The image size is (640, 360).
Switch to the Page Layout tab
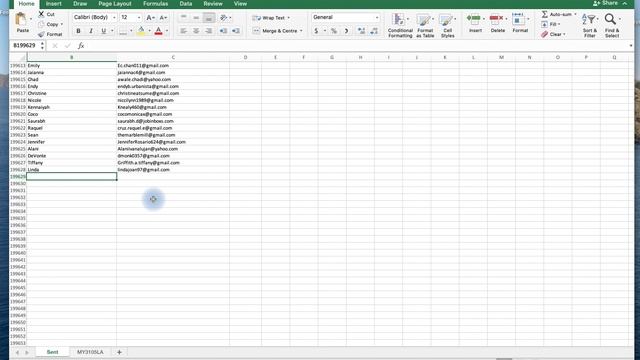pyautogui.click(x=115, y=4)
